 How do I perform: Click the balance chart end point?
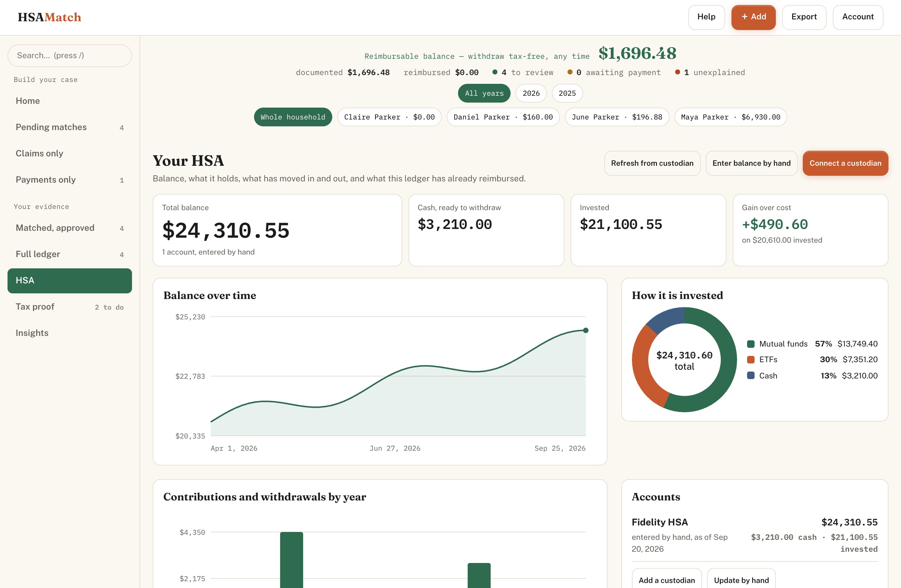(x=586, y=330)
